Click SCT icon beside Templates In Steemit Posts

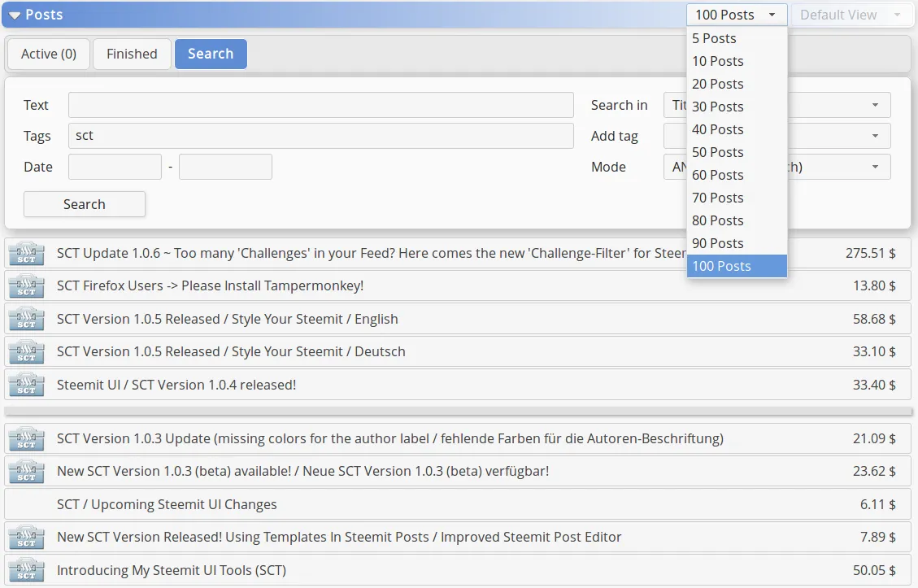pos(26,537)
